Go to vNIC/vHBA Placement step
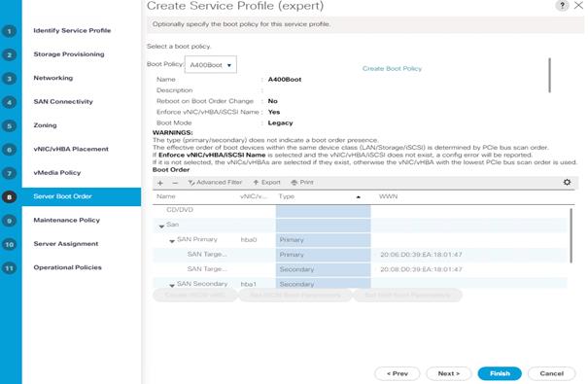The image size is (588, 384). point(71,149)
